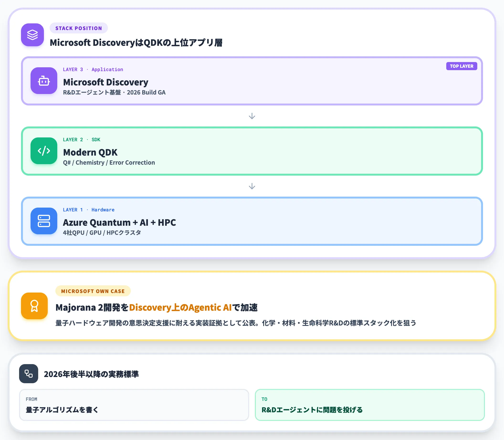Click the TOP LAYER badge
504x440 pixels.
[x=462, y=66]
